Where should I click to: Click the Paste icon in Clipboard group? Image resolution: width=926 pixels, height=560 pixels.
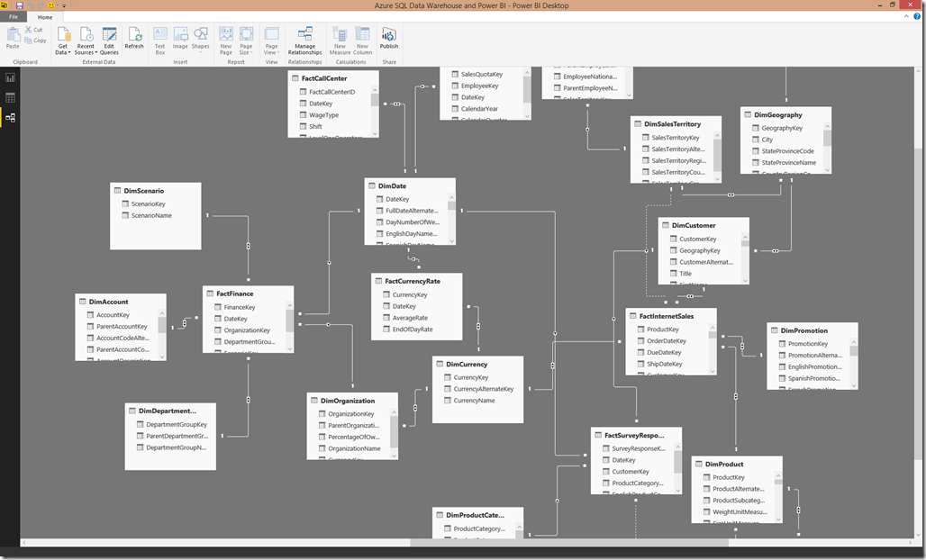13,38
